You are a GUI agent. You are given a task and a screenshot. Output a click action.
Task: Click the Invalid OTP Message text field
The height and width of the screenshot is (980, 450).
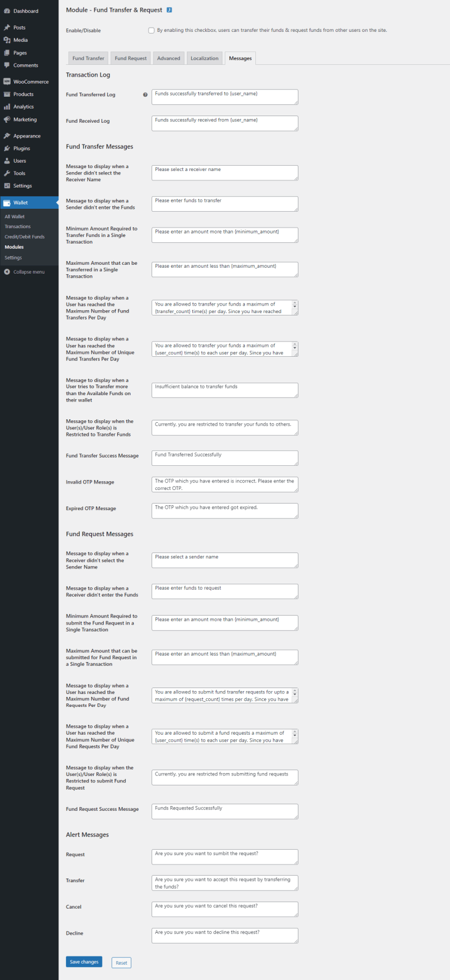coord(224,484)
